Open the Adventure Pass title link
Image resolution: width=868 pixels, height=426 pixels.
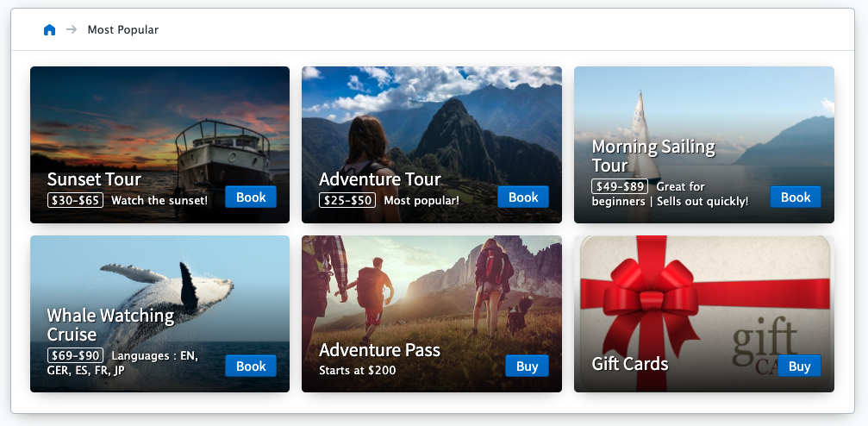click(379, 350)
